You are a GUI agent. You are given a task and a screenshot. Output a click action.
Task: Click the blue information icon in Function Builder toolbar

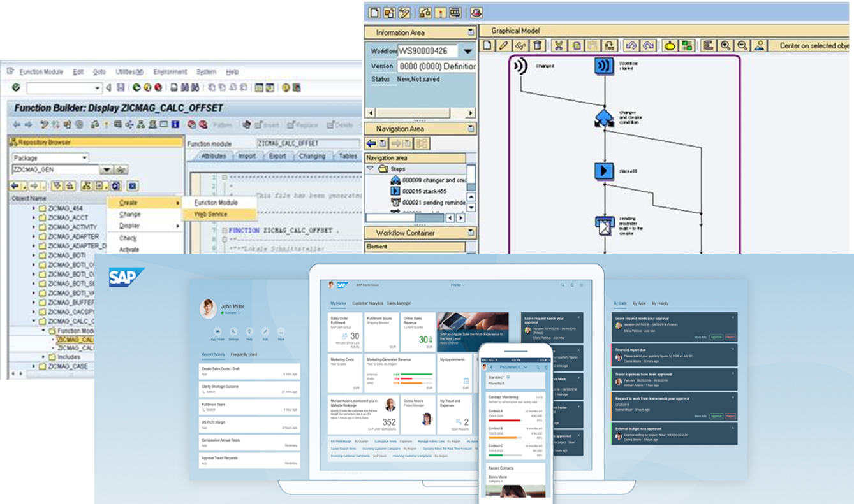175,125
